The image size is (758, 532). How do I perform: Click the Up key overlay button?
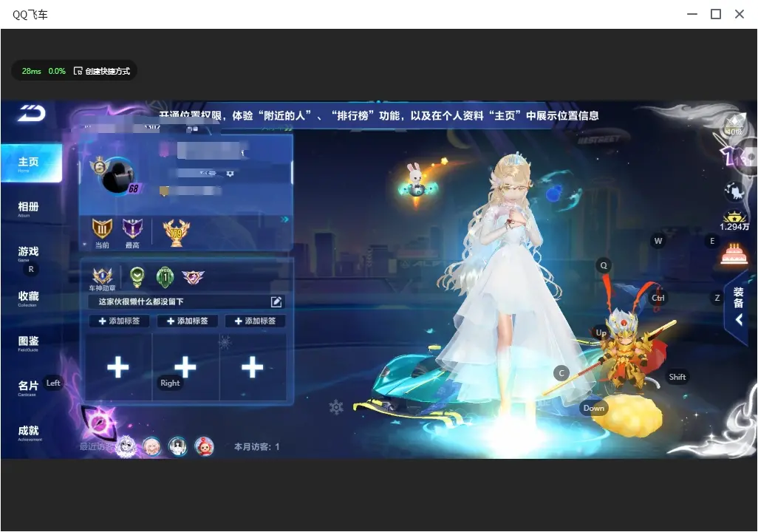click(x=601, y=332)
